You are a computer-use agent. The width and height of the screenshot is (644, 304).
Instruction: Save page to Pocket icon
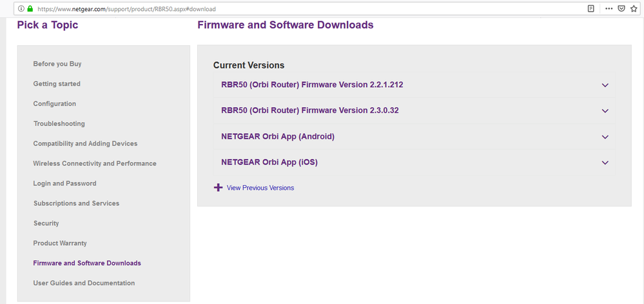[x=621, y=8]
